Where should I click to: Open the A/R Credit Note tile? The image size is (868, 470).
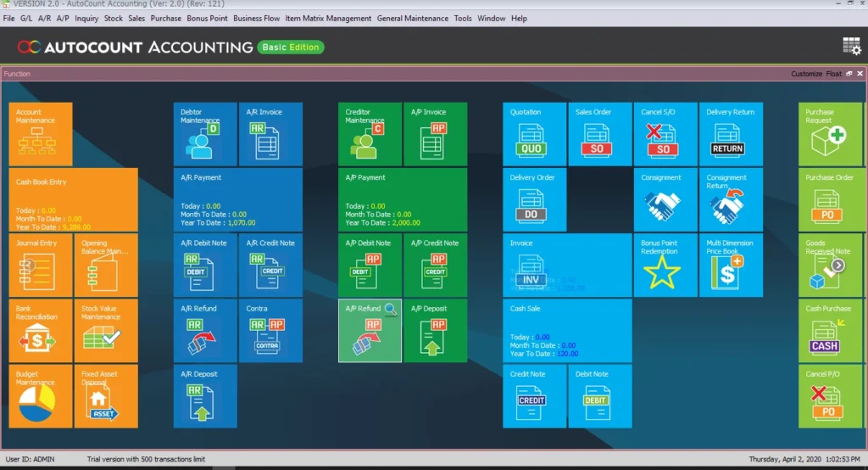pyautogui.click(x=270, y=265)
